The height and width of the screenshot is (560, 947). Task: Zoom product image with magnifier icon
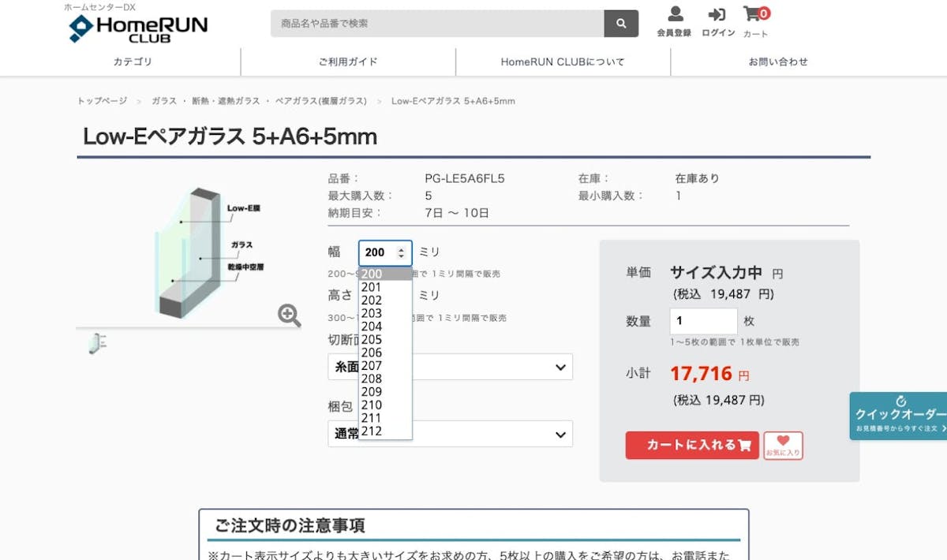point(290,315)
